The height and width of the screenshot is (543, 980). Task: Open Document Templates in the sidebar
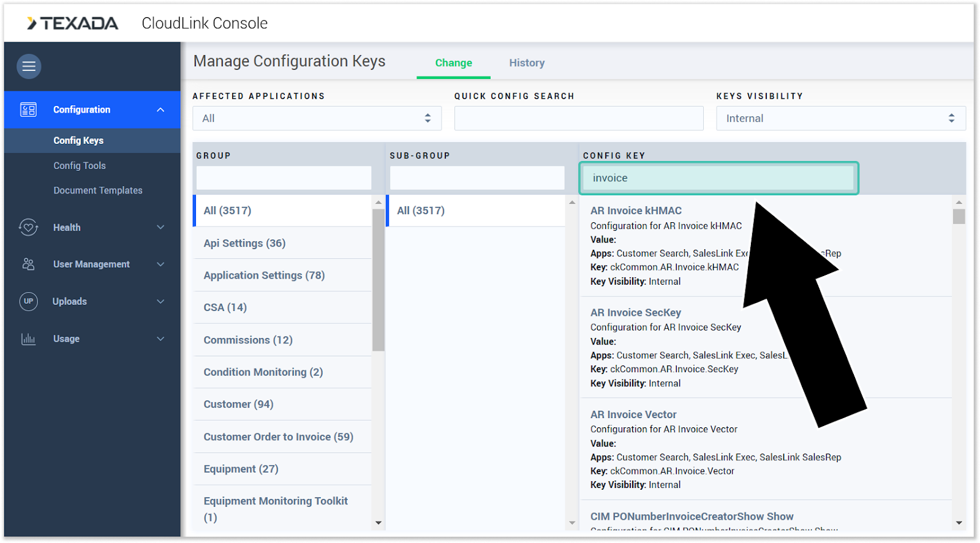[98, 190]
